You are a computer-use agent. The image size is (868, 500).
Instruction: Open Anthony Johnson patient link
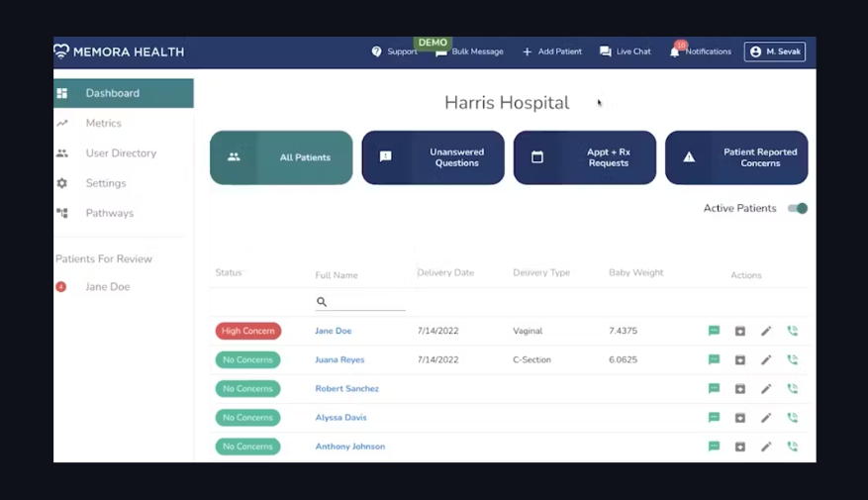349,446
